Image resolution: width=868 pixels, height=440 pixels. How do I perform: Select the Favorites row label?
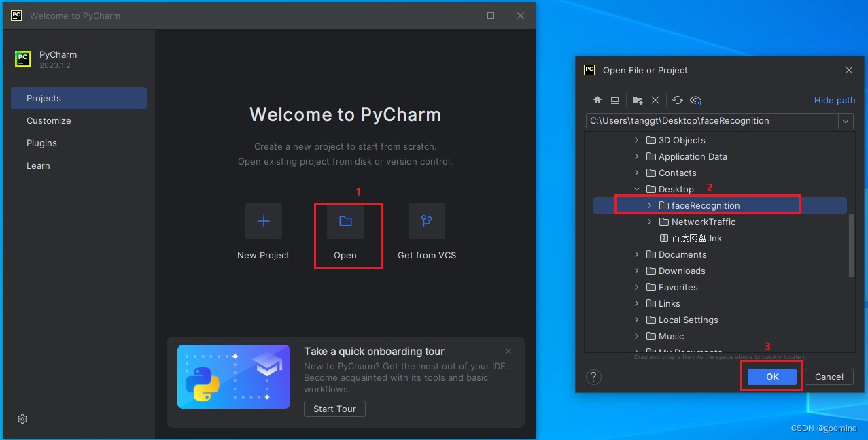[678, 287]
